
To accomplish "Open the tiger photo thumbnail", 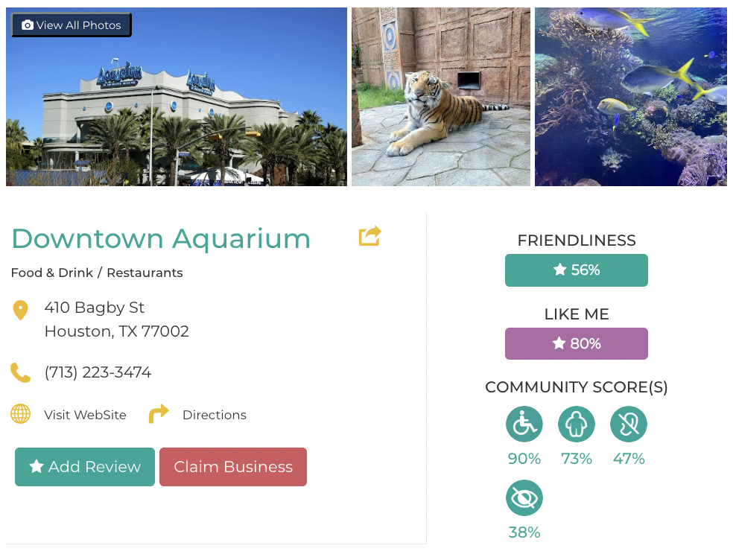I will tap(441, 97).
